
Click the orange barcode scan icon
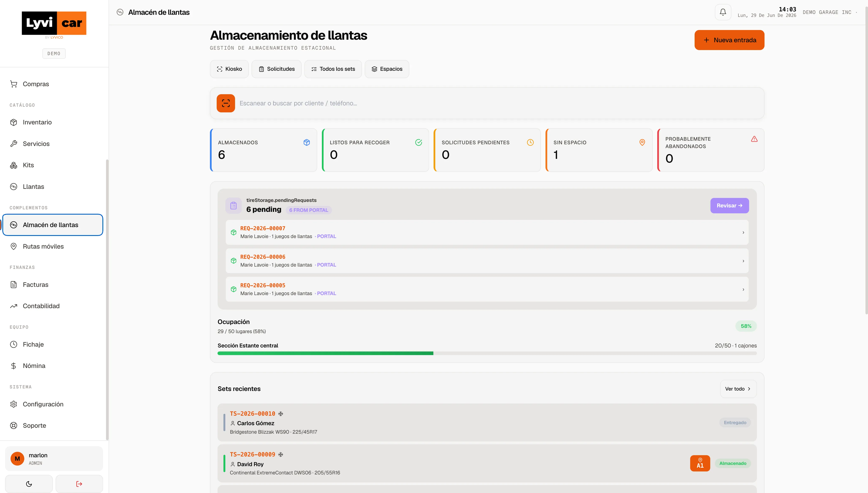click(x=226, y=103)
